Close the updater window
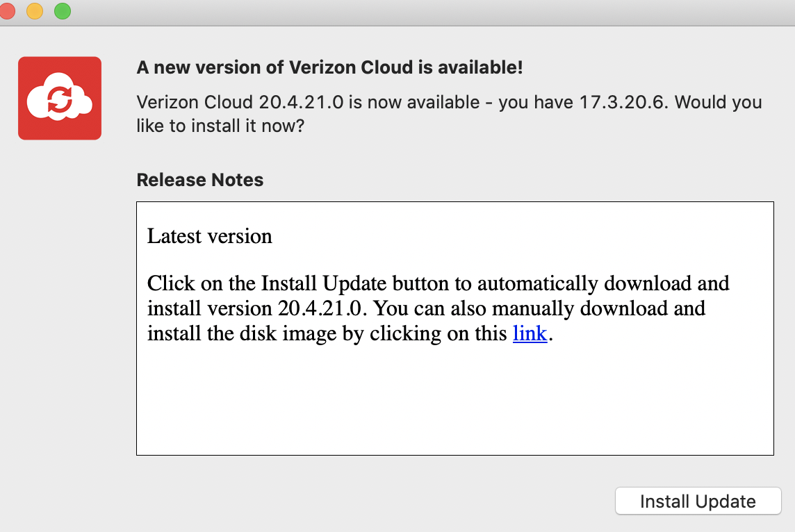Viewport: 795px width, 532px height. tap(9, 11)
